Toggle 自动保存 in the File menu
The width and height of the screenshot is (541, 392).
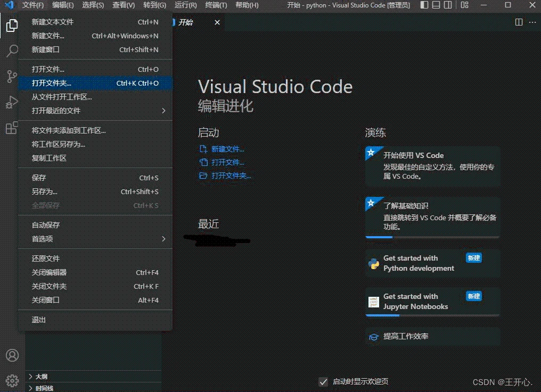95,225
